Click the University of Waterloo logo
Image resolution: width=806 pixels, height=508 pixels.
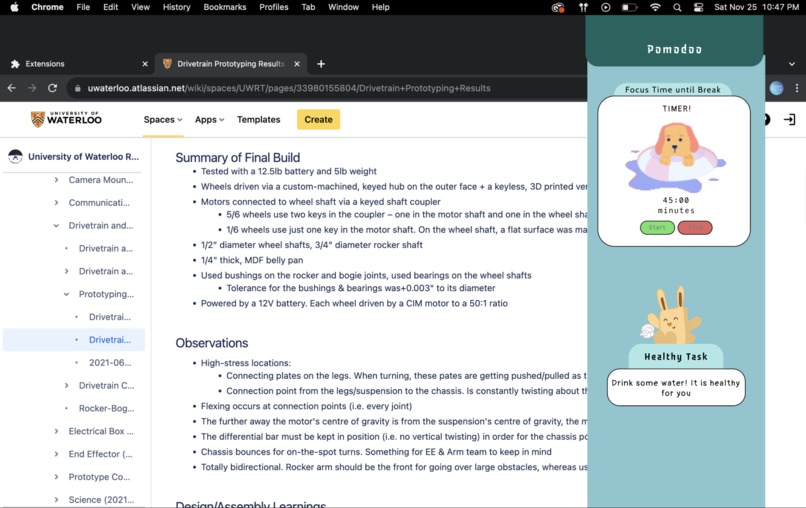(66, 119)
